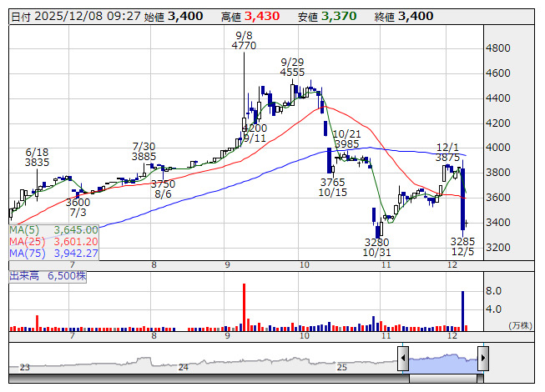Viewport: 545px width, 392px height.
Task: Click the 3750 8/6 low label
Action: pos(163,188)
